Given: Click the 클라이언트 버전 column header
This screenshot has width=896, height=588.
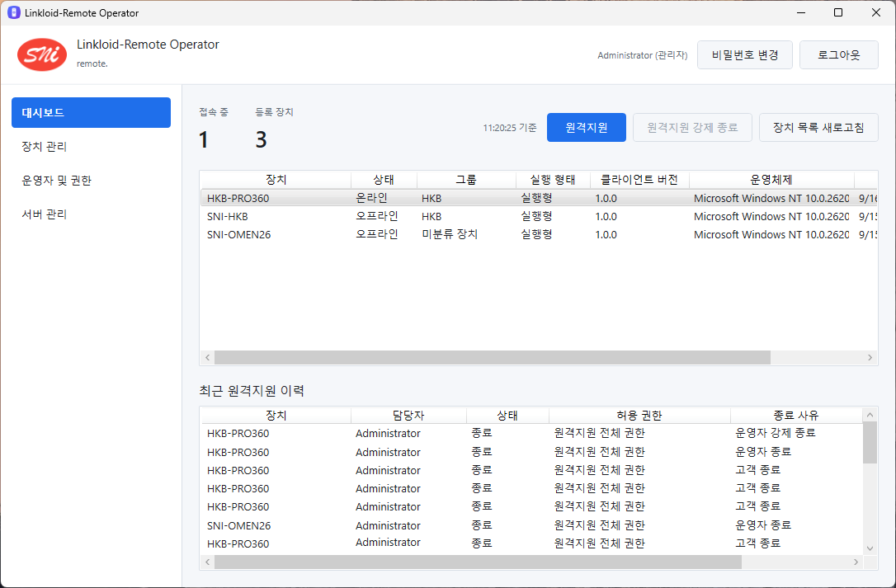Looking at the screenshot, I should click(x=639, y=180).
